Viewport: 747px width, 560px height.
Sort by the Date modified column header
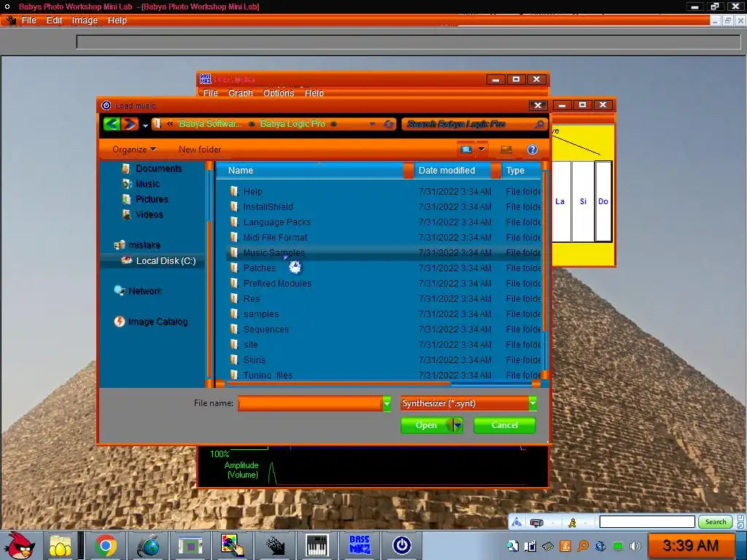click(452, 171)
